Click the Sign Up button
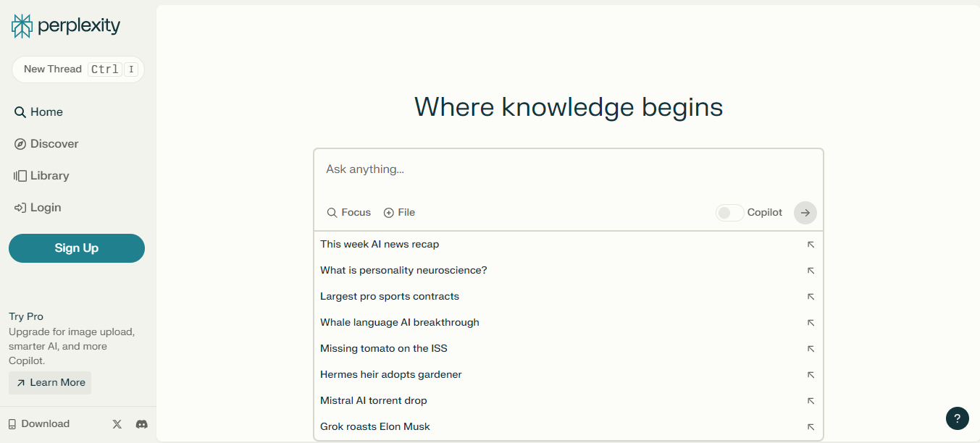The image size is (980, 443). (x=77, y=248)
